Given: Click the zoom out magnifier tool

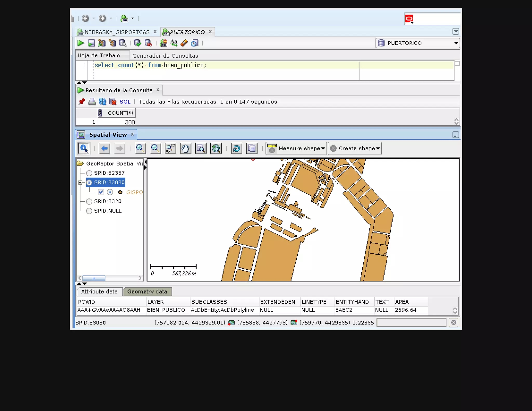Looking at the screenshot, I should point(155,149).
